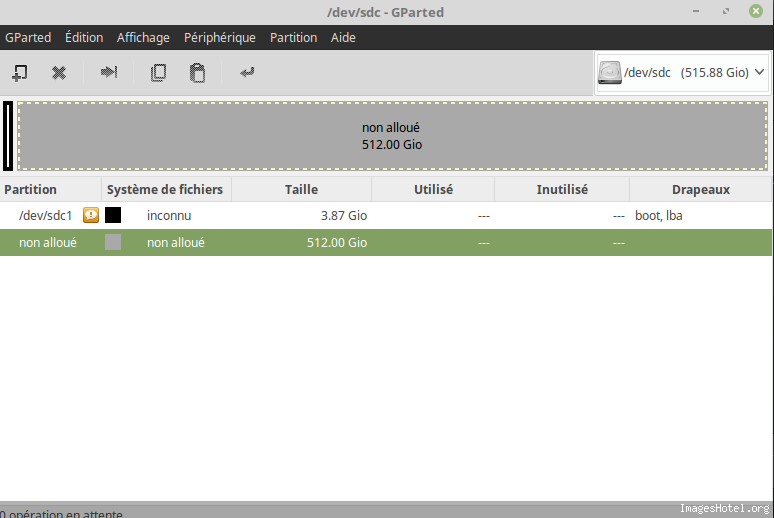Click the paste partition toolbar icon

(198, 72)
